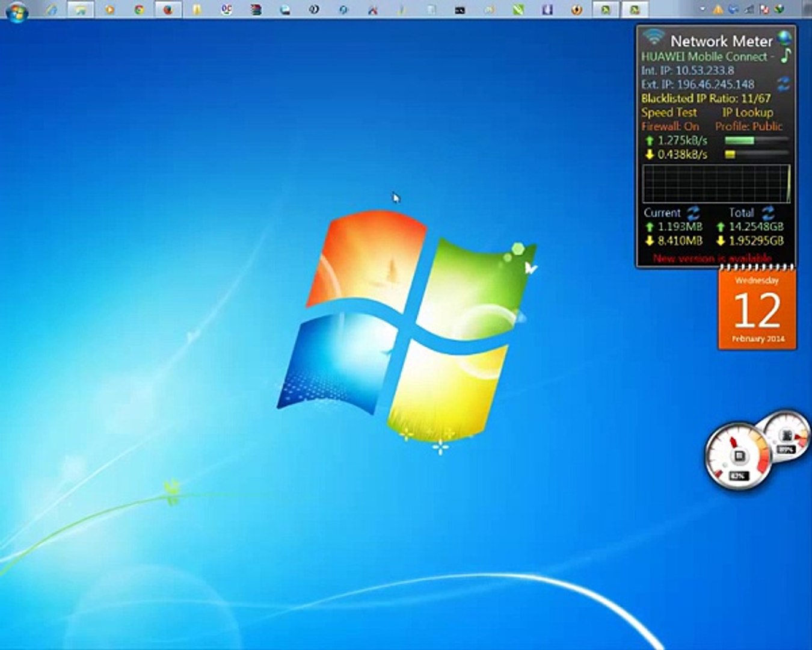The image size is (812, 650).
Task: Click the external IP 196.46.245.148
Action: (698, 84)
